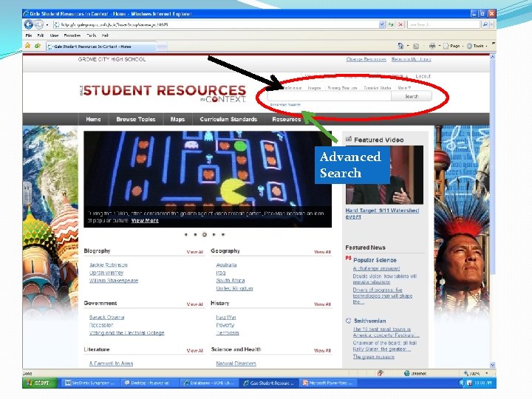Click inside the Live Search box
Screen dimensions: 532x399
tap(444, 24)
